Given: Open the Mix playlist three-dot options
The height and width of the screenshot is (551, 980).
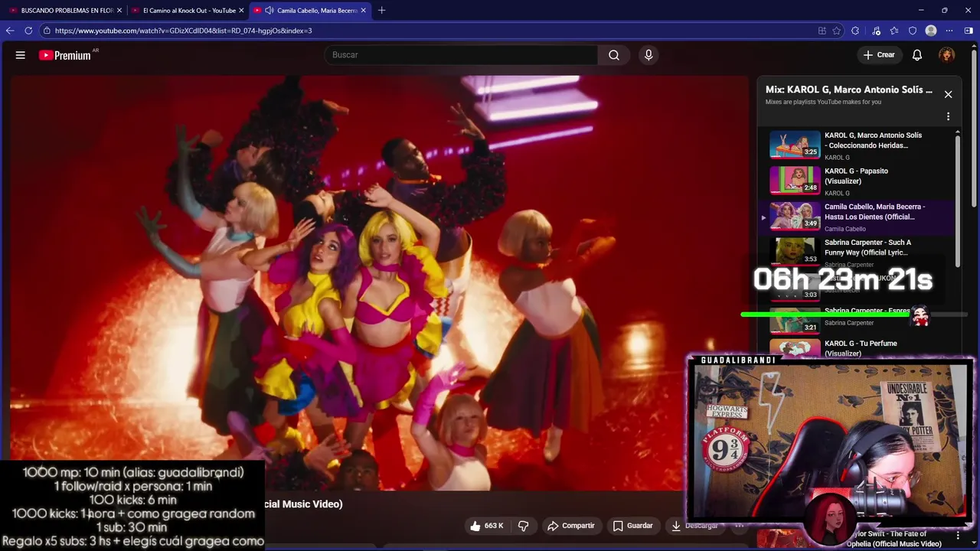Looking at the screenshot, I should (x=948, y=116).
